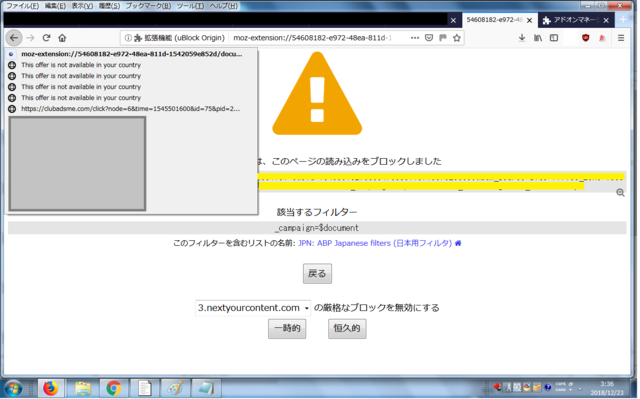Image resolution: width=640 pixels, height=399 pixels.
Task: Click the Windows Start button
Action: tap(13, 388)
